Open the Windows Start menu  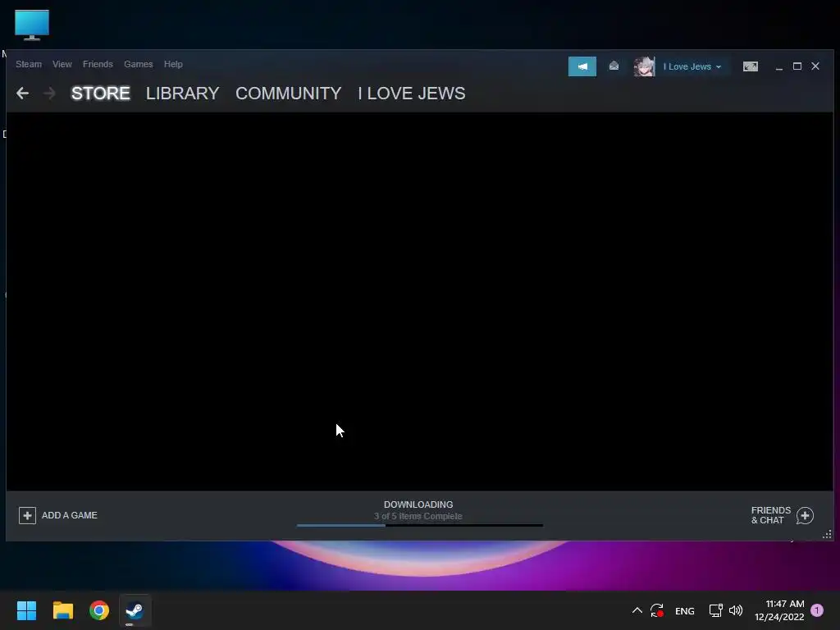pos(27,610)
